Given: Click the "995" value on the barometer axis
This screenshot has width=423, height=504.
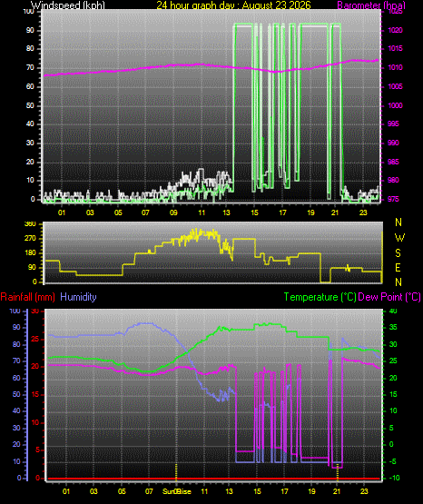Looking at the screenshot, I should 393,124.
